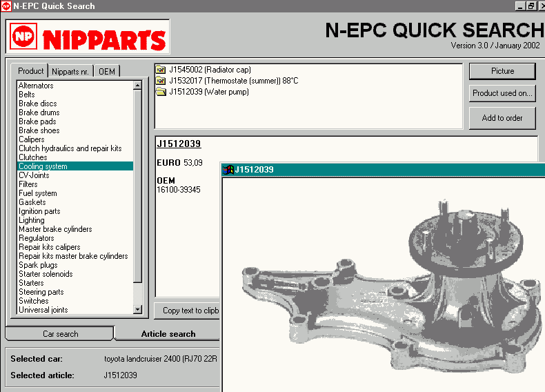Click the Water pump folder icon
The width and height of the screenshot is (545, 392).
[x=160, y=92]
